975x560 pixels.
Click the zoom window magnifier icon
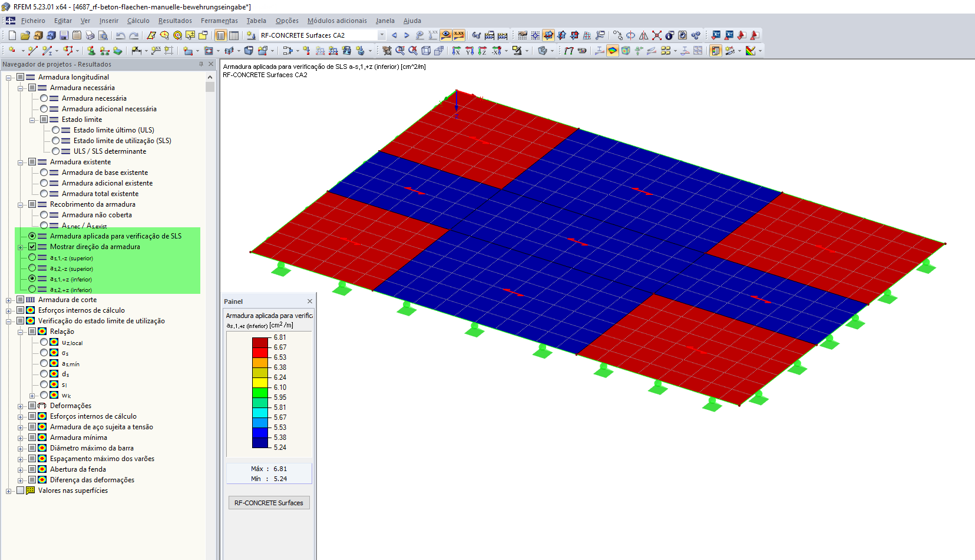tap(400, 51)
